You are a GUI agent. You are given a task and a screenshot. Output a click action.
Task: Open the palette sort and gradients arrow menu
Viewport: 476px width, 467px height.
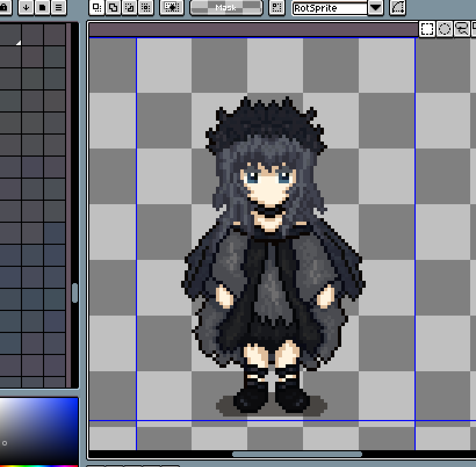pos(26,8)
